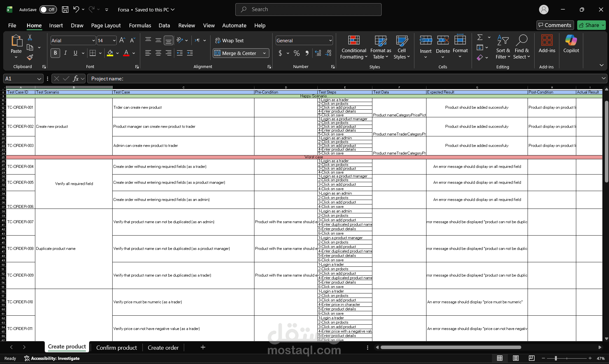Screen dimensions: 609x364
Task: Click the Decrease Indent icon
Action: pos(180,53)
